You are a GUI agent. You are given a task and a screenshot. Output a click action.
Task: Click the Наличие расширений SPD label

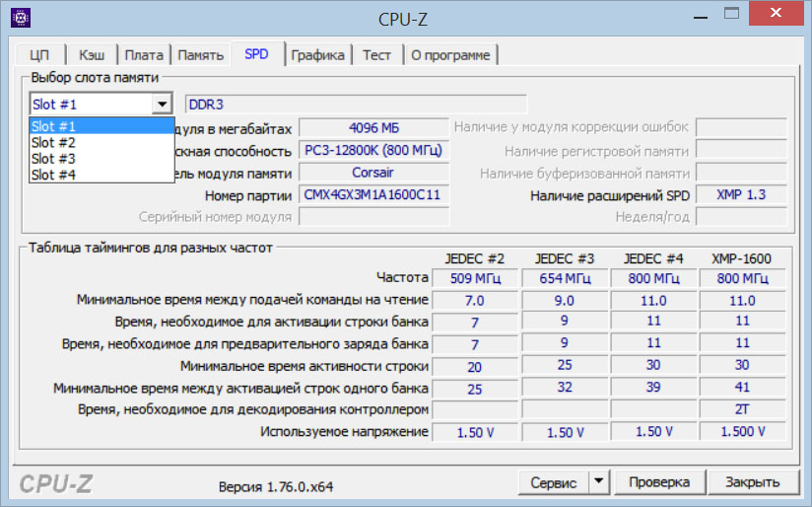click(610, 195)
